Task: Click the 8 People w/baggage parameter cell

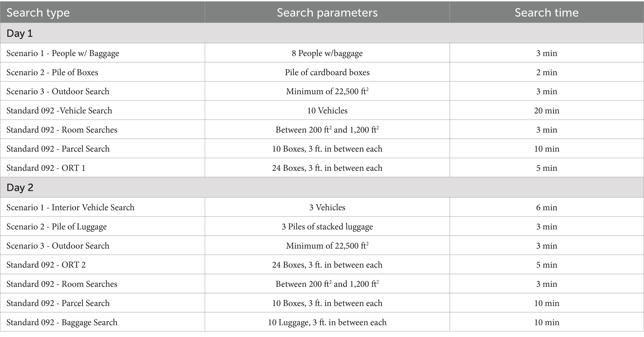Action: (x=327, y=53)
